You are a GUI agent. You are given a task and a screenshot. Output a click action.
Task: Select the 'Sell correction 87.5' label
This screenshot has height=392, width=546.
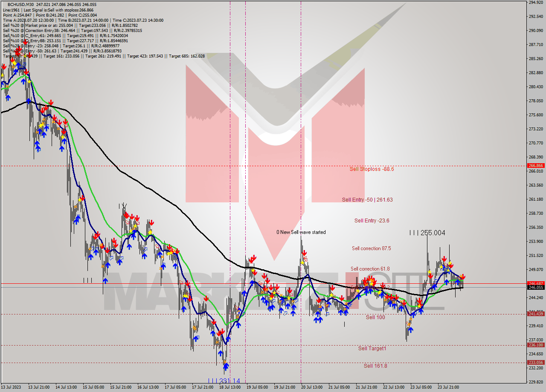(x=371, y=248)
